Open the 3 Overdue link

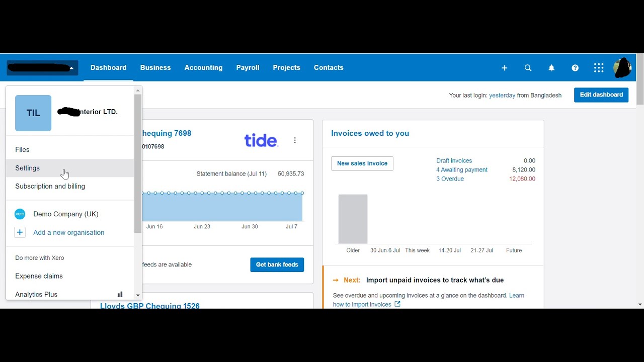(450, 179)
